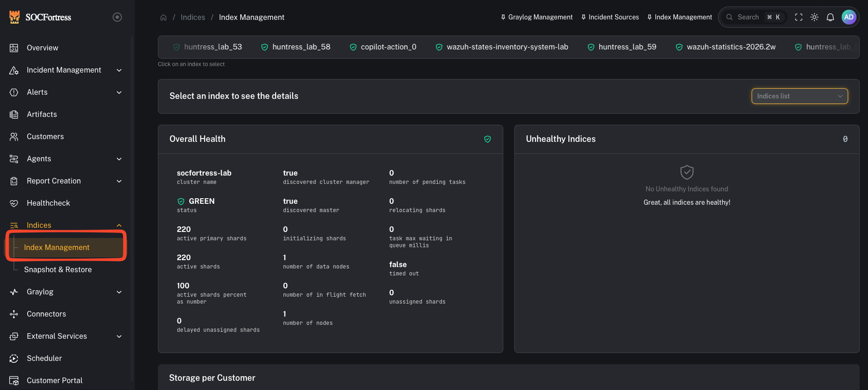868x390 pixels.
Task: Expand the Incident Management chevron
Action: tap(119, 70)
